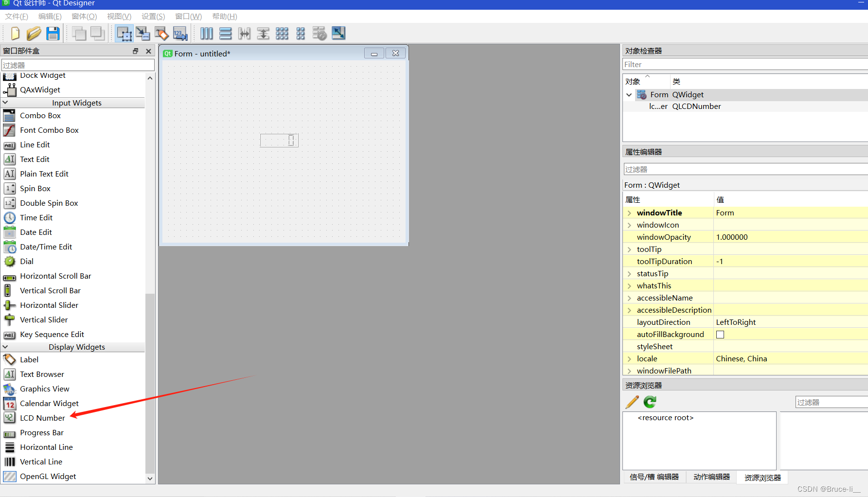Click Lay Out in a Grid icon
The width and height of the screenshot is (868, 497).
282,34
